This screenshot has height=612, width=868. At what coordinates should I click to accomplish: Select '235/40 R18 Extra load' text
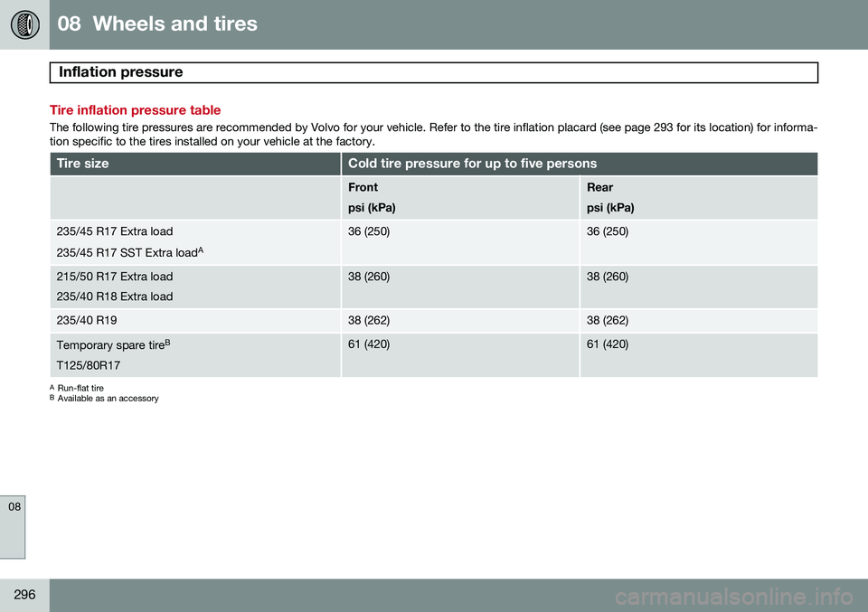tap(115, 297)
